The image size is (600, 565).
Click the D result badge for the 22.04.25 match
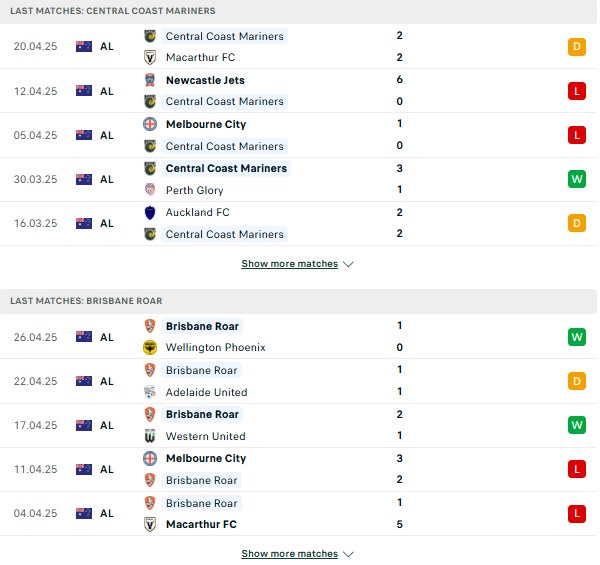[577, 381]
